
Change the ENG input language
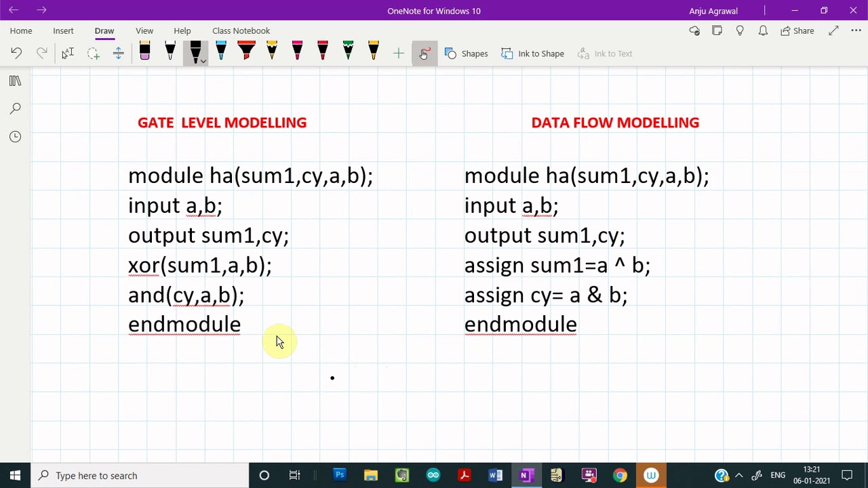(778, 475)
